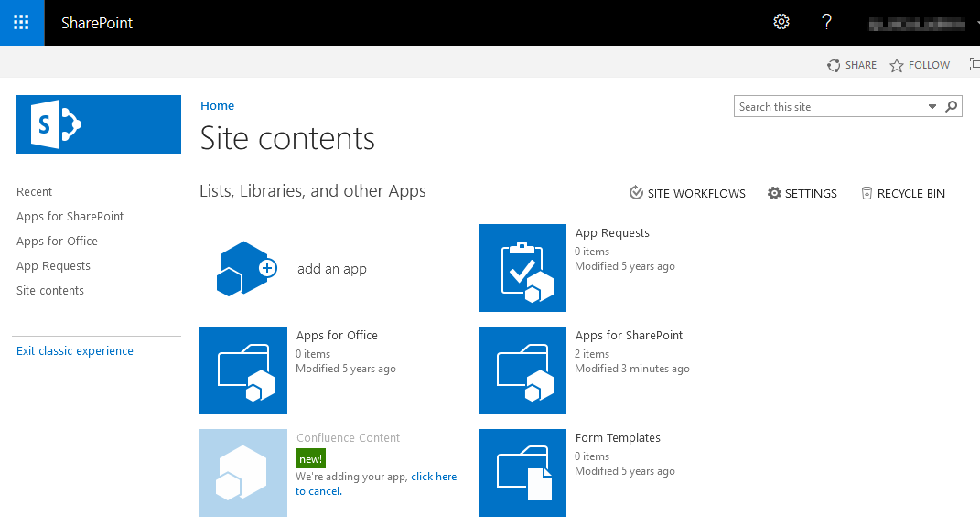This screenshot has width=980, height=526.
Task: Click the Follow star icon
Action: point(896,65)
